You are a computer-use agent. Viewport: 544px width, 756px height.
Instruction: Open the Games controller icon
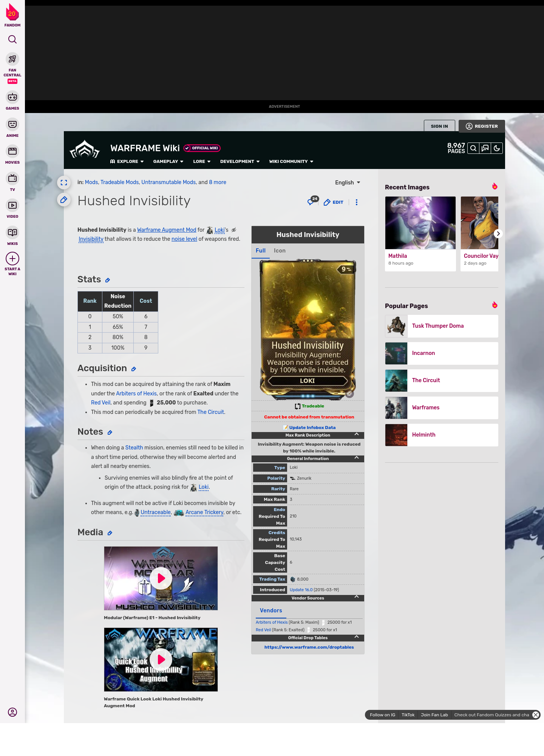pos(12,97)
